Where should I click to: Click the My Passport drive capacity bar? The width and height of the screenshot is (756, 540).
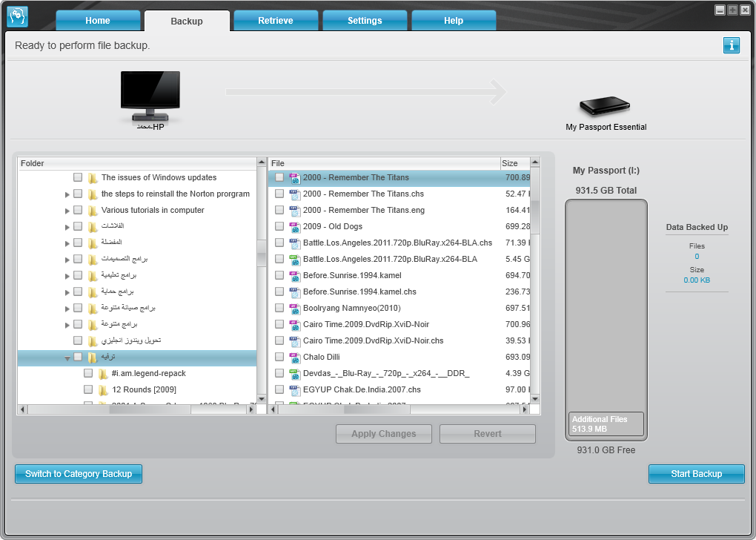606,320
